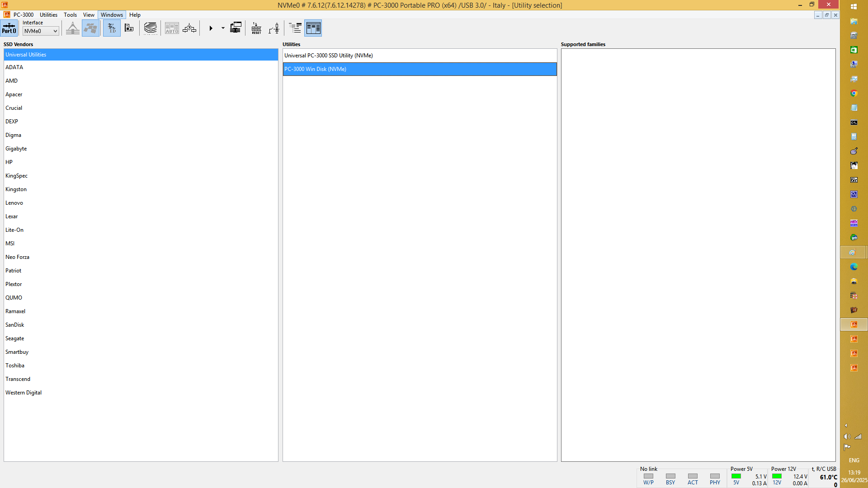
Task: Click the circuit board toolbar icon
Action: 129,28
